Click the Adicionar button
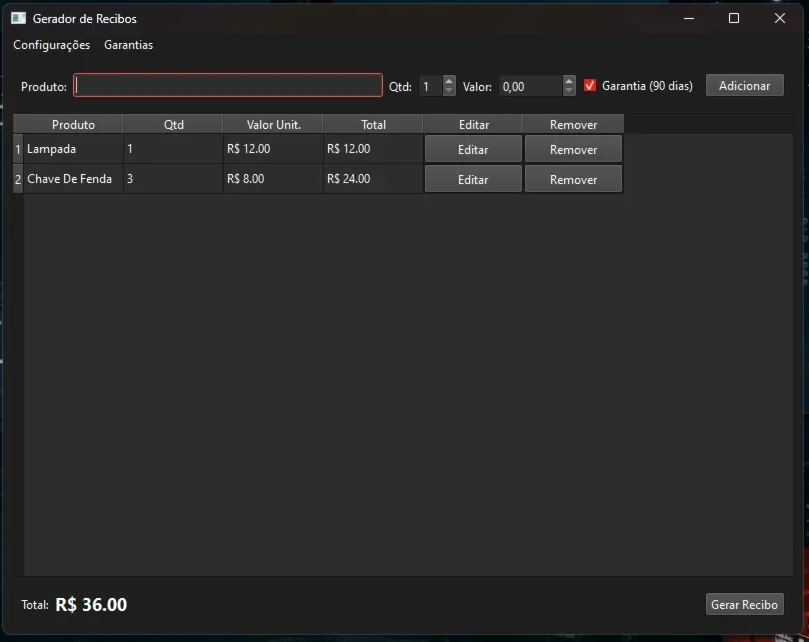Image resolution: width=809 pixels, height=642 pixels. pos(745,85)
